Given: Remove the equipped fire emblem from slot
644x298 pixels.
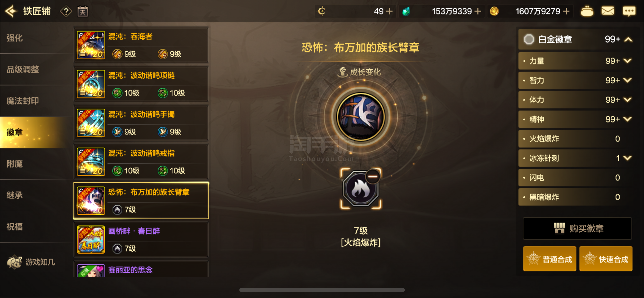Looking at the screenshot, I should tap(373, 176).
